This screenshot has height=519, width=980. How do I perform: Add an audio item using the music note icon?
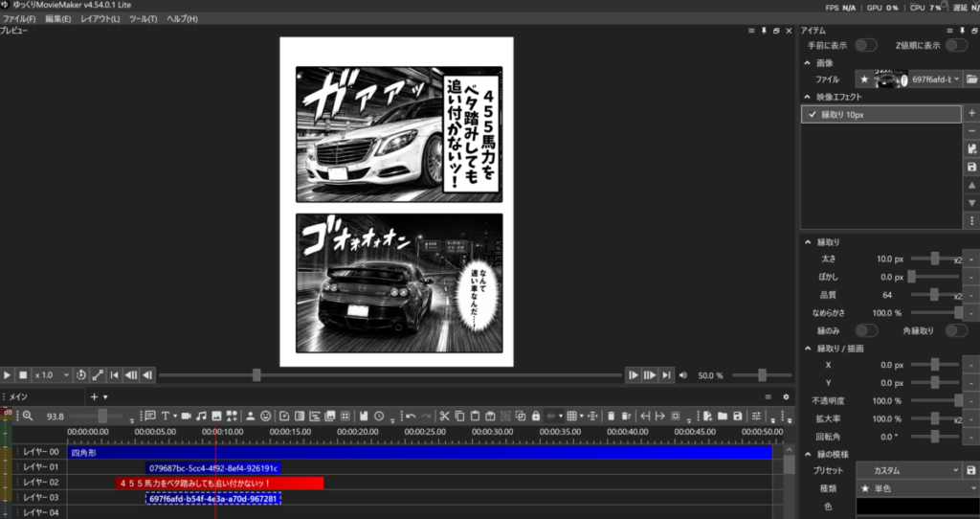click(201, 416)
